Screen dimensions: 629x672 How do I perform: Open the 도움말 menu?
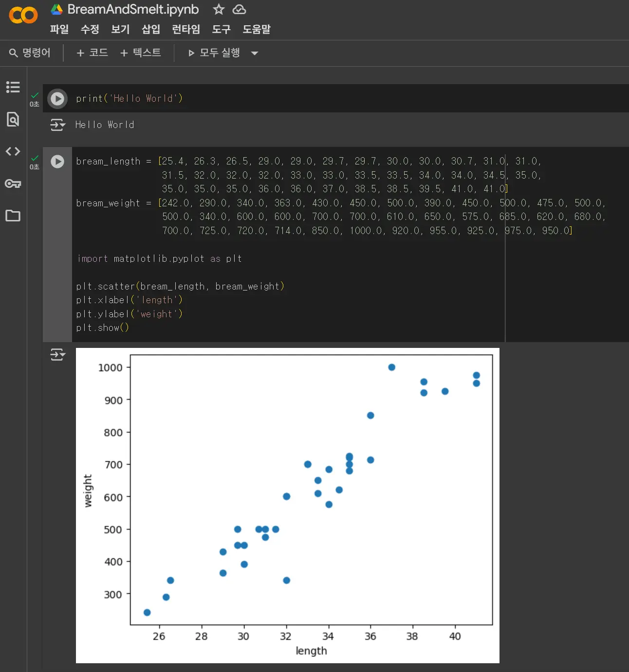[257, 29]
